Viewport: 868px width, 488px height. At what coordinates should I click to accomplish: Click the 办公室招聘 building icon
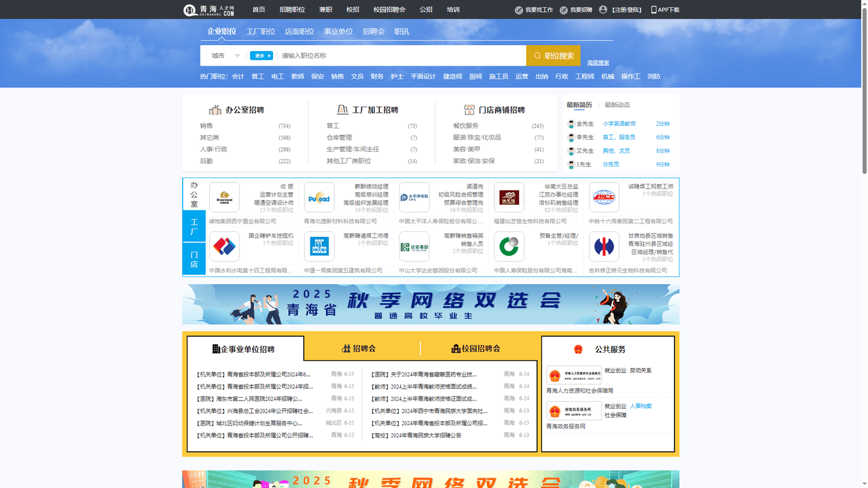(x=215, y=110)
